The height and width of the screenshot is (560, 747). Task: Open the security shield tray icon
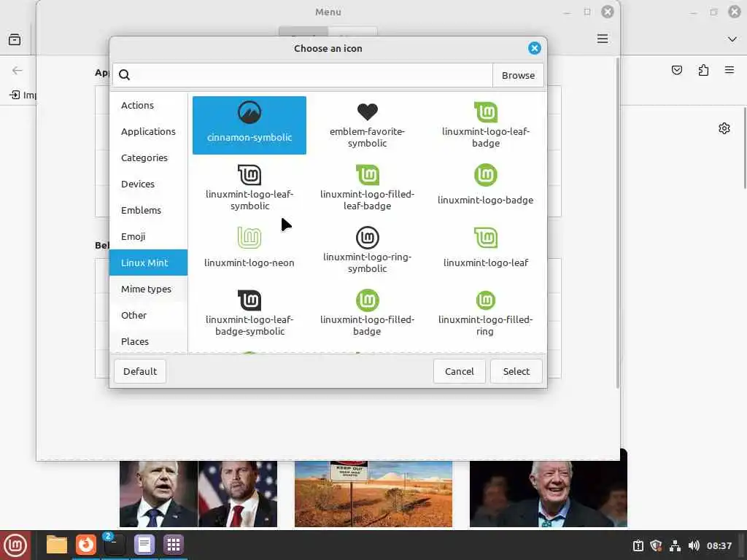(656, 545)
